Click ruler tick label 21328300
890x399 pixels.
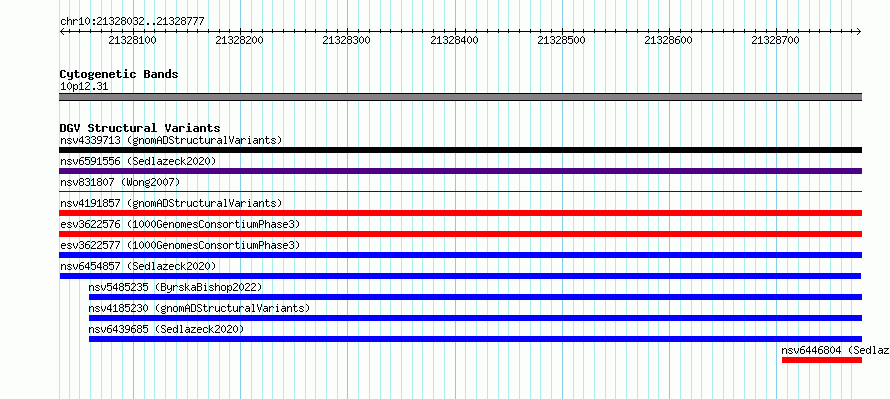(347, 40)
